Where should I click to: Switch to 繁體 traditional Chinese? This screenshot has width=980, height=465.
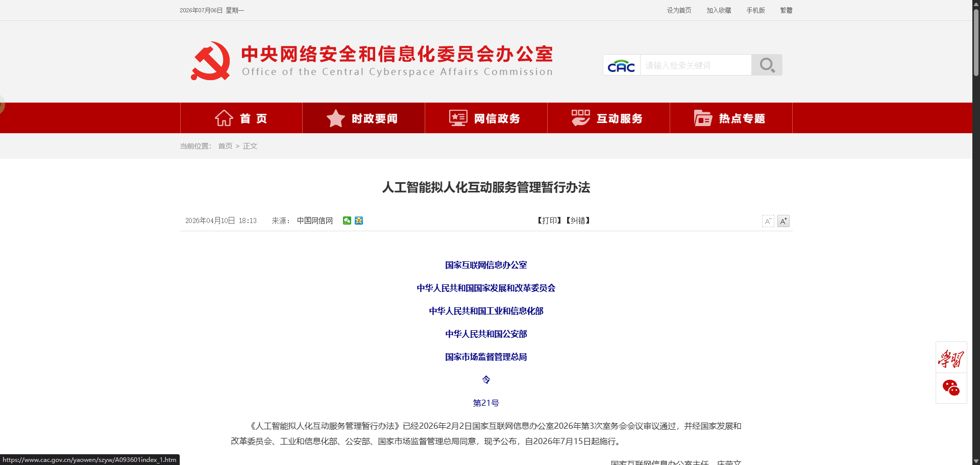786,10
